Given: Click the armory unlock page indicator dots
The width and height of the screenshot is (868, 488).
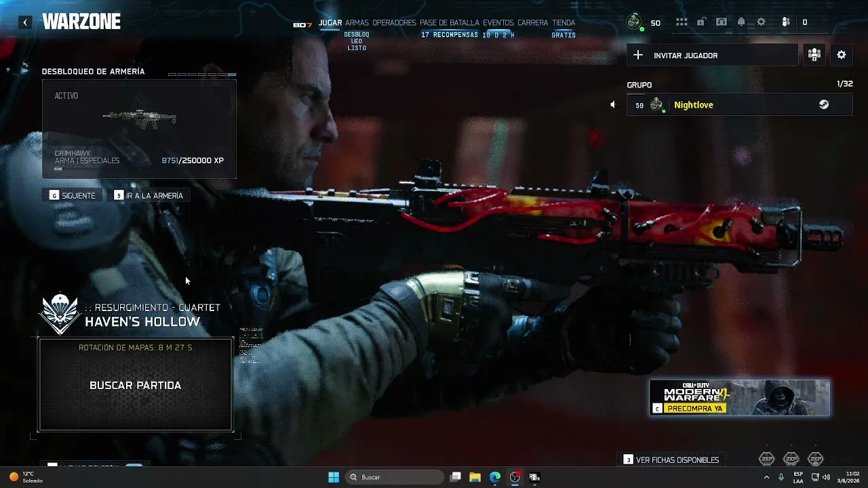Looking at the screenshot, I should coord(202,75).
